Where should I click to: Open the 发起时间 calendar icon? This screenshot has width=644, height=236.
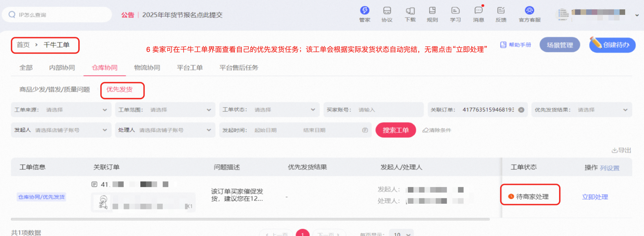(365, 130)
